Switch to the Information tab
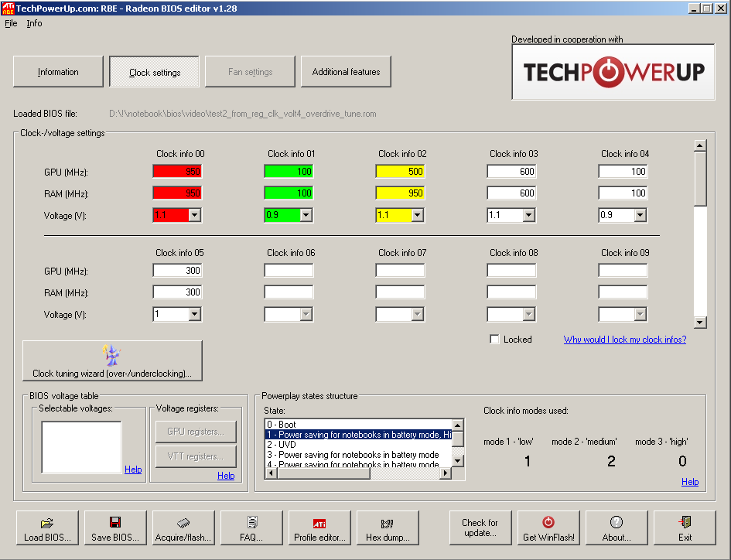Screen dimensions: 731x560 pyautogui.click(x=58, y=72)
